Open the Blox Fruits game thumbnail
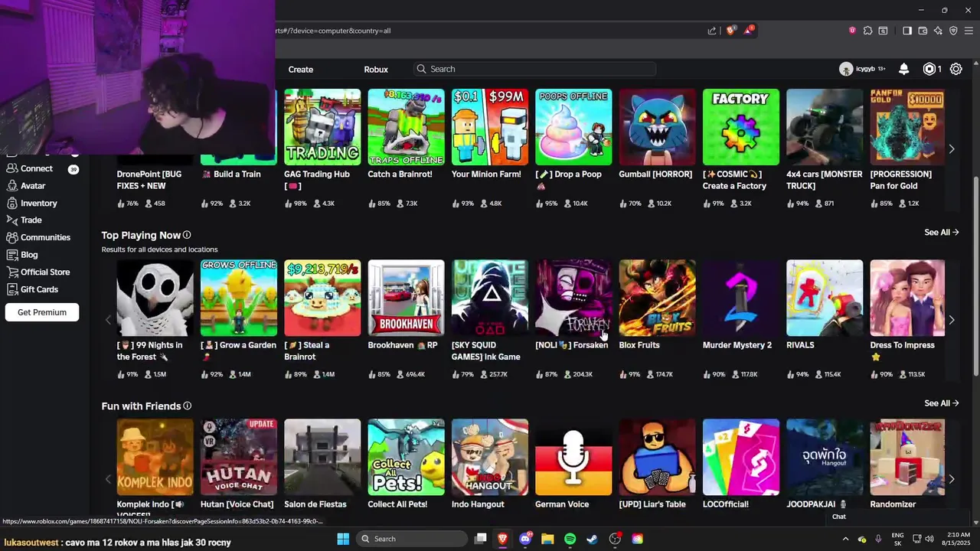The width and height of the screenshot is (980, 551). coord(657,298)
